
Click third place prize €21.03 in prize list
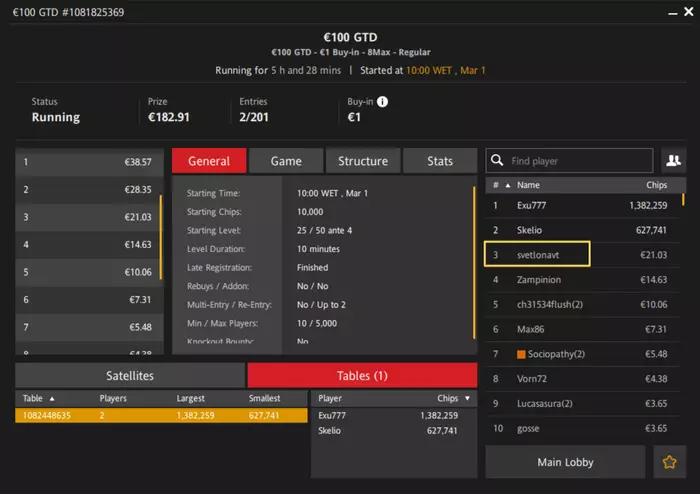[x=88, y=217]
